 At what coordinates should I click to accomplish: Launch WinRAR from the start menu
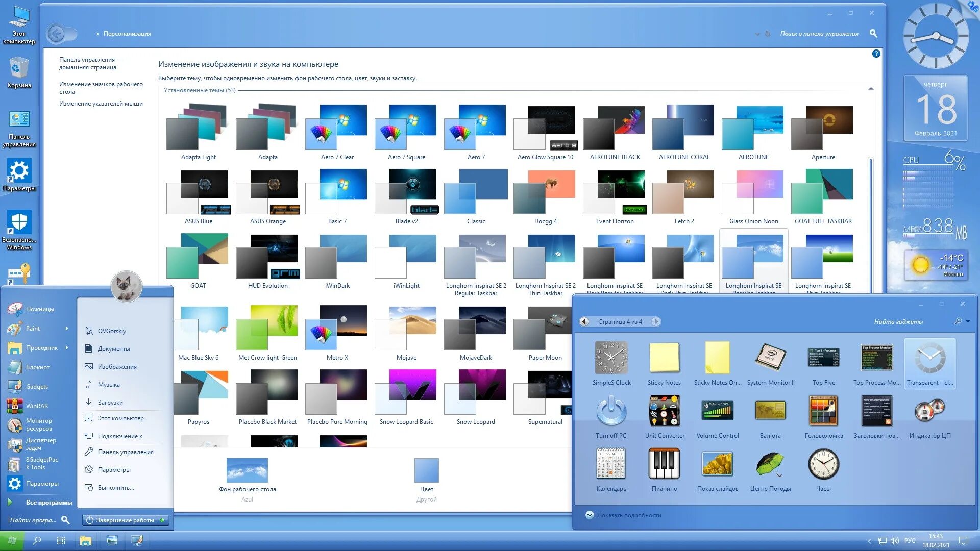coord(37,406)
